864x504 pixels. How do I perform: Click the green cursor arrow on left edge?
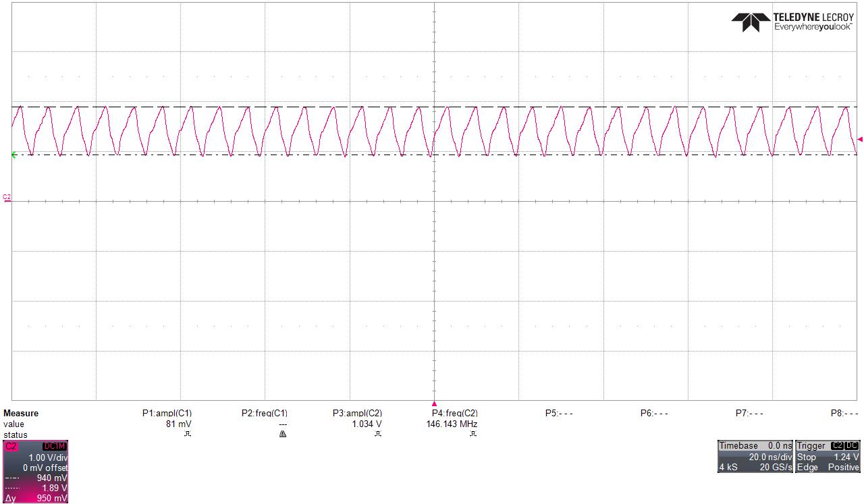point(14,155)
